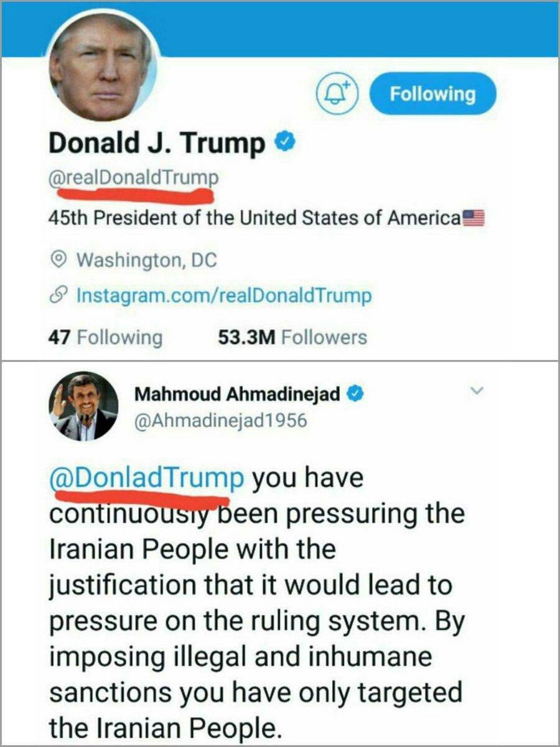Click the notification bell icon

[x=338, y=94]
